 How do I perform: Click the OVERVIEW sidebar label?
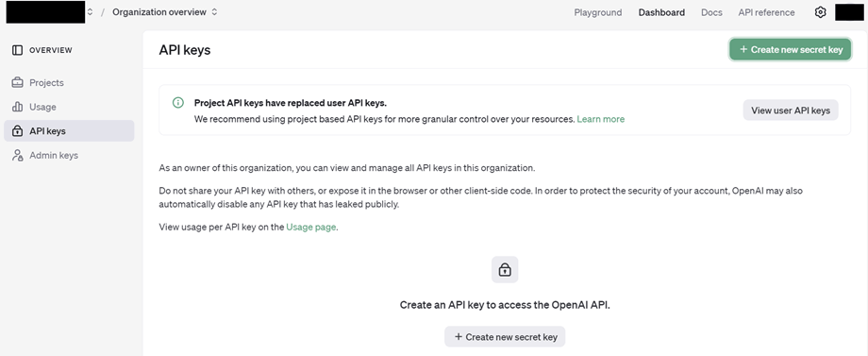coord(51,50)
